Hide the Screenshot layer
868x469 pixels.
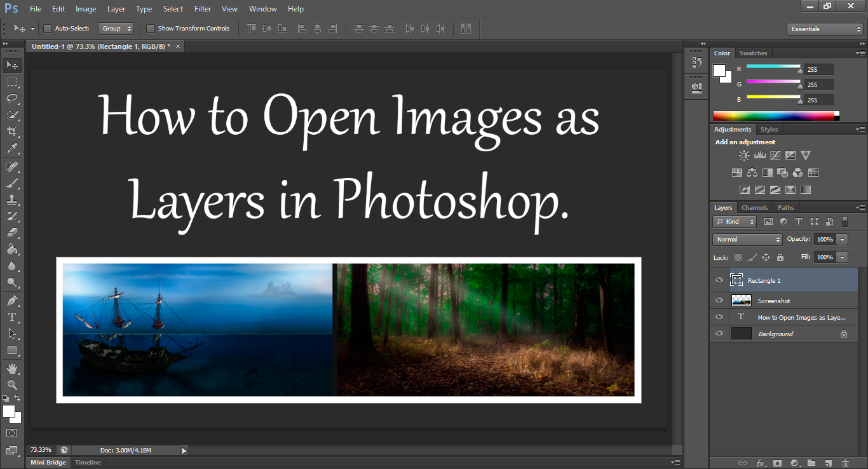click(x=719, y=300)
